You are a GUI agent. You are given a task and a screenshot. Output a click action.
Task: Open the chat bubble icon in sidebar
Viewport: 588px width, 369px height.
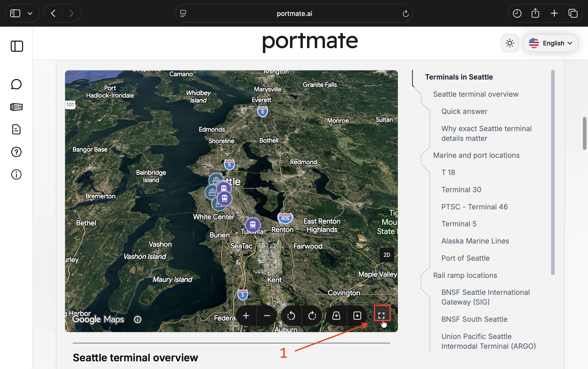coord(16,84)
